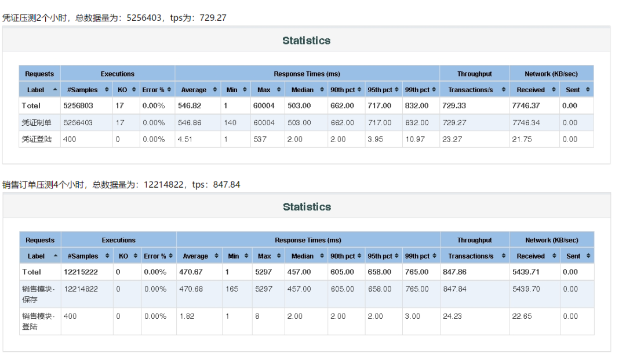Sort the 凭证 table by Received column
This screenshot has height=364, width=626.
coord(534,90)
